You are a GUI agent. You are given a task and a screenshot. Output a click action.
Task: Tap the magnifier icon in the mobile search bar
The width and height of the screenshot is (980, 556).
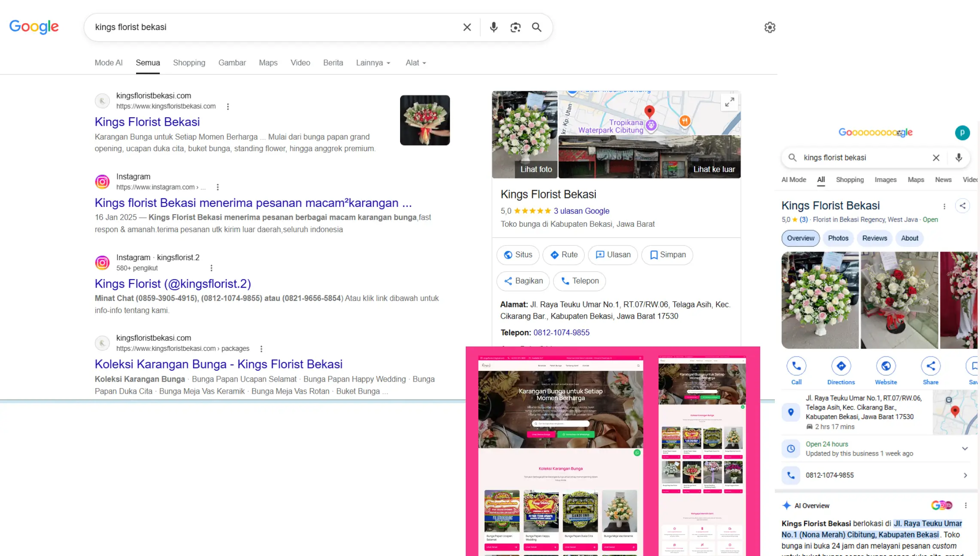(x=792, y=158)
